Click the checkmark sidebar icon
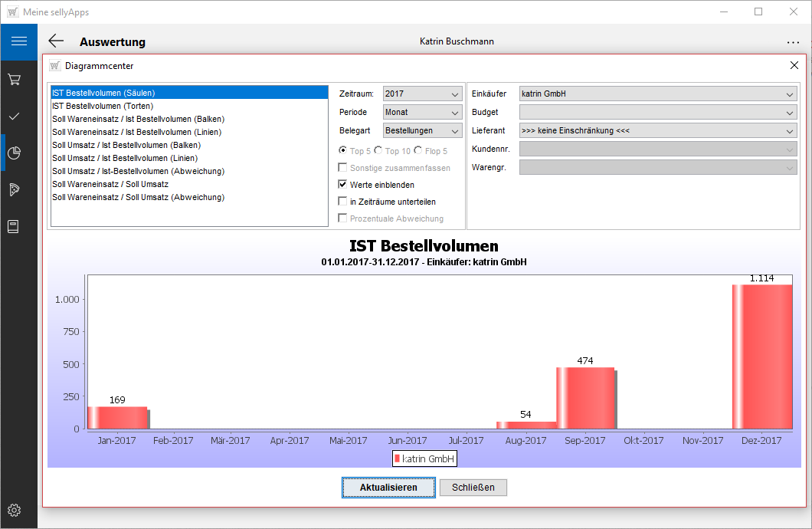The image size is (812, 529). click(x=14, y=116)
